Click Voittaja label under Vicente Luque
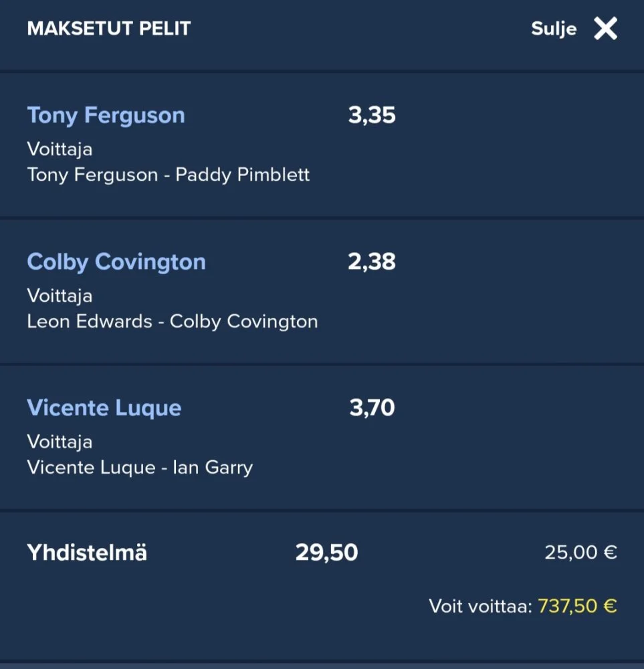644x669 pixels. pyautogui.click(x=60, y=442)
